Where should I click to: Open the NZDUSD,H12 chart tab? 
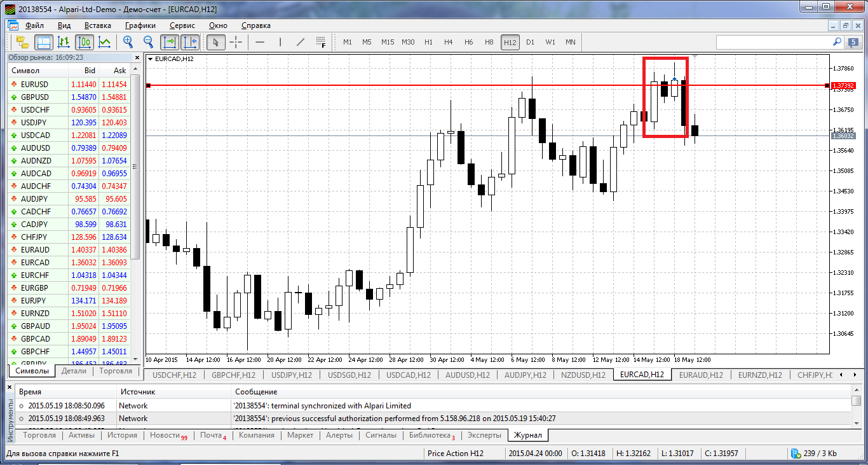click(583, 375)
